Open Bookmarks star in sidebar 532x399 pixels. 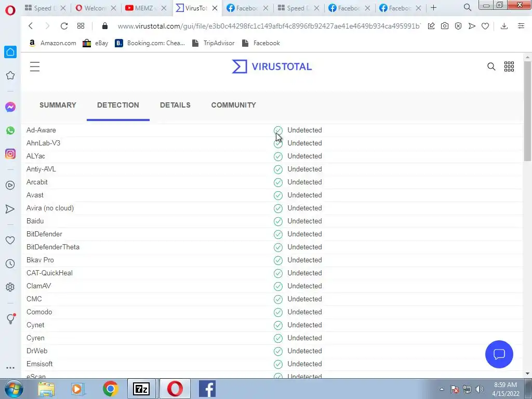[x=10, y=75]
